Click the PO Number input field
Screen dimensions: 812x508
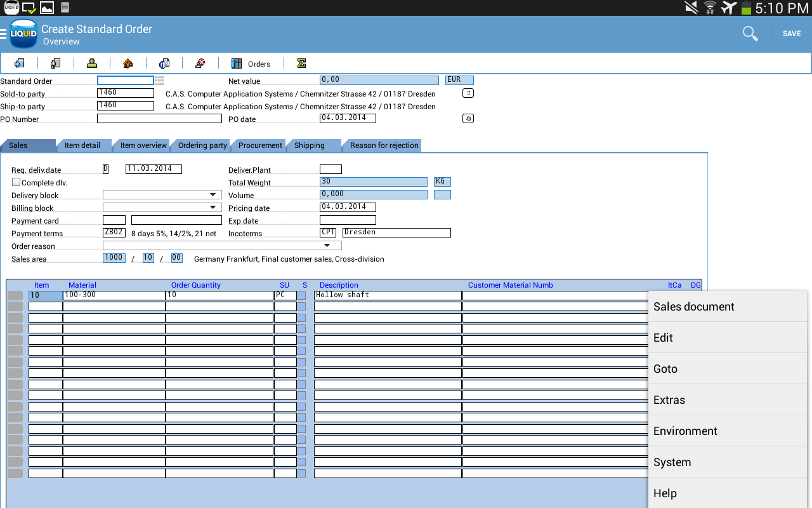(x=159, y=119)
